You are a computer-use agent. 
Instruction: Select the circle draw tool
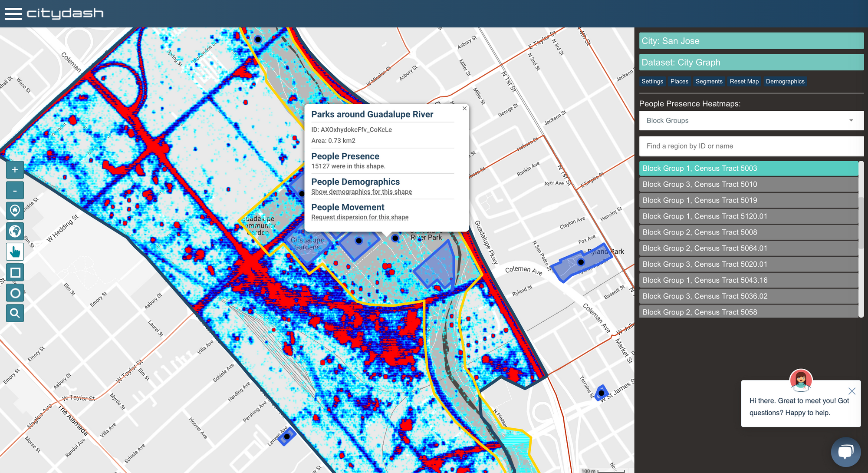click(x=15, y=293)
